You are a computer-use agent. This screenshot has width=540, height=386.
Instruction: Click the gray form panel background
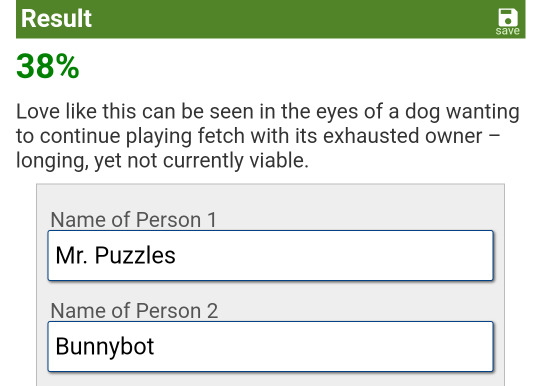(x=270, y=198)
